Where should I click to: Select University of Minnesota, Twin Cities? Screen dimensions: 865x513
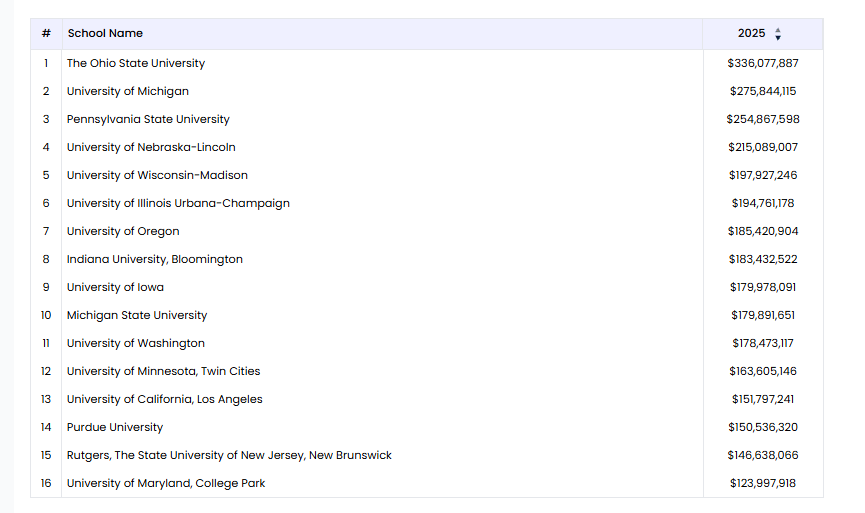click(163, 371)
